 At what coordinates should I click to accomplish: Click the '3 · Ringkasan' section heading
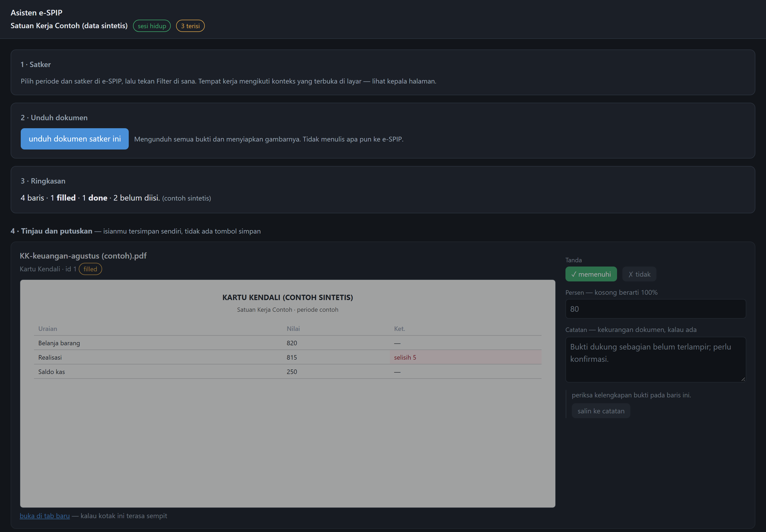(43, 181)
